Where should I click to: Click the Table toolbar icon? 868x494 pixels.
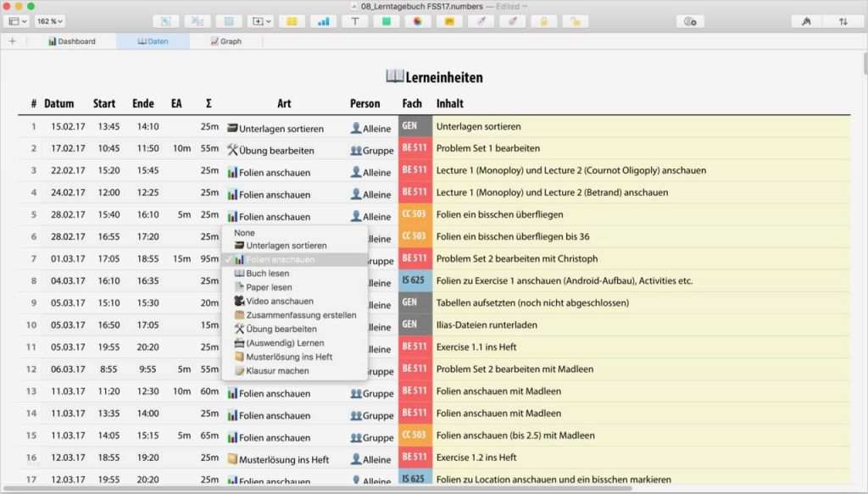point(291,21)
